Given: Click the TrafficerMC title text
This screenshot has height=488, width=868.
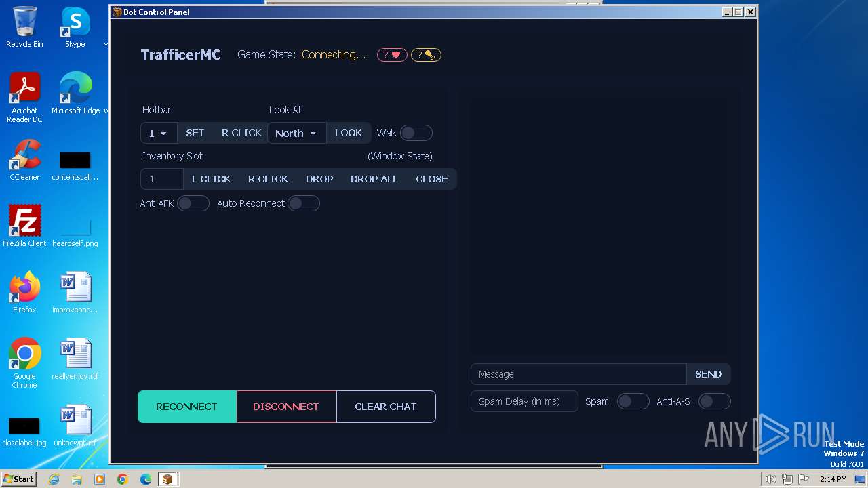Looking at the screenshot, I should (181, 55).
